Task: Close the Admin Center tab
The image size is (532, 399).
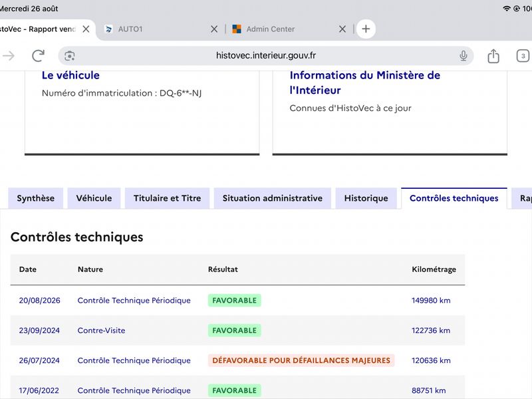Action: click(x=342, y=29)
